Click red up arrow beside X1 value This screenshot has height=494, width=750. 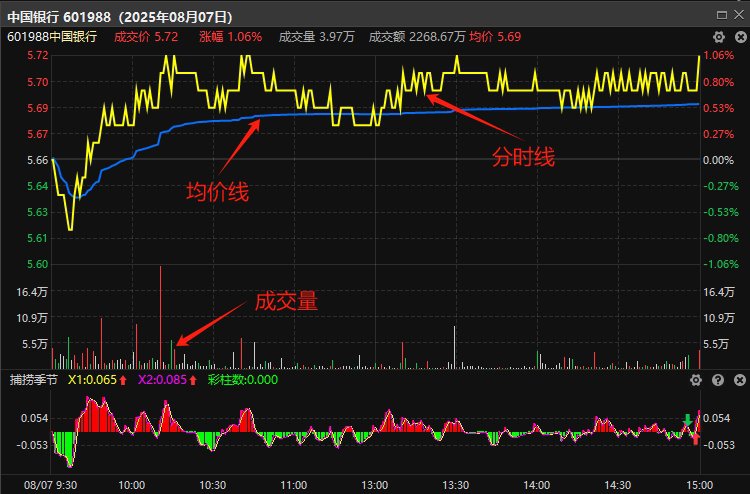[122, 380]
